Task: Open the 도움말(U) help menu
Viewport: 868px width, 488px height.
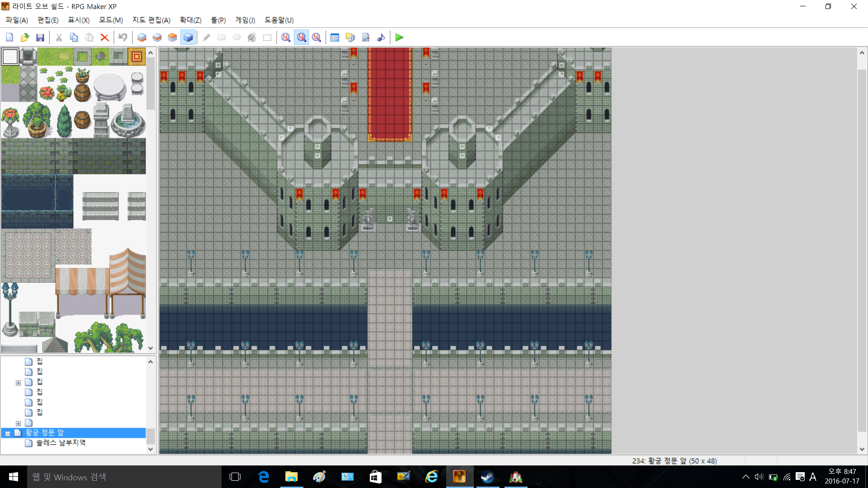Action: (x=279, y=20)
